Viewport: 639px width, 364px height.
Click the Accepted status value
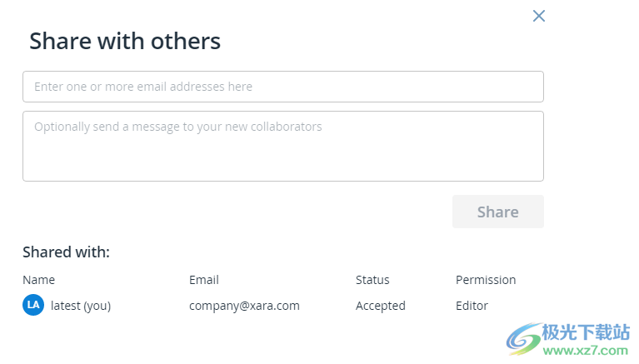(380, 306)
